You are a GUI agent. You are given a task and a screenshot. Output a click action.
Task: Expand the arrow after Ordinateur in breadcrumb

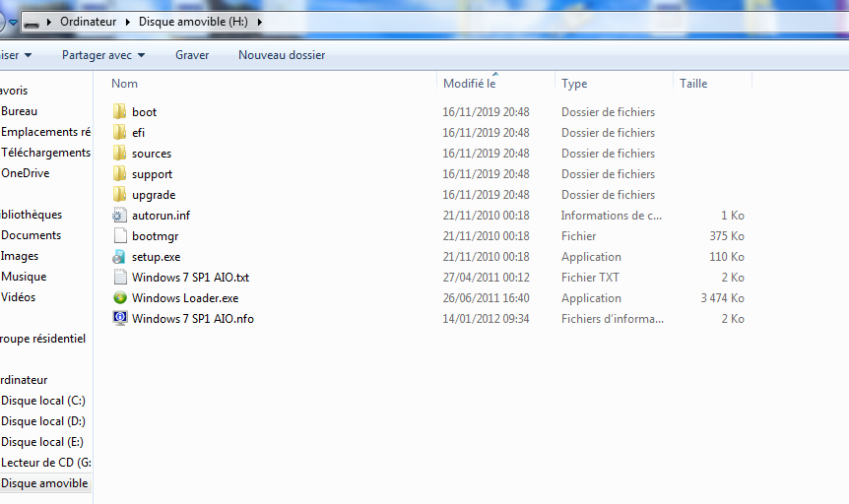click(129, 22)
